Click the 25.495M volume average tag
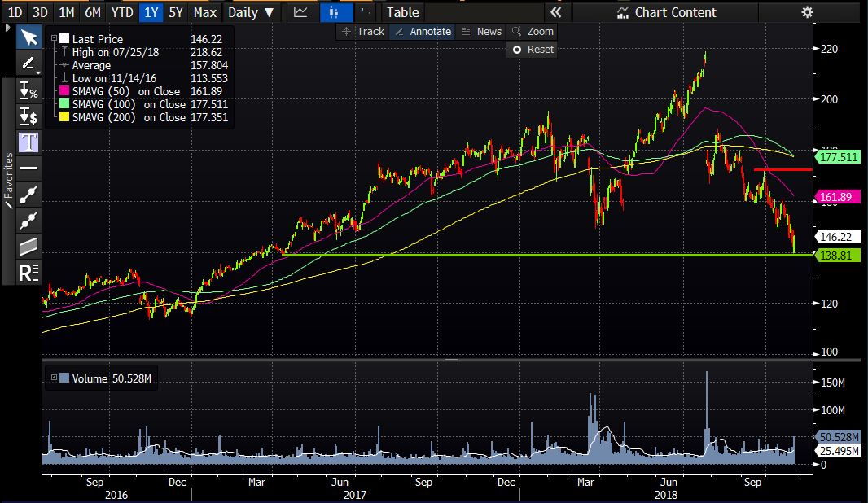The image size is (868, 503). [x=839, y=451]
